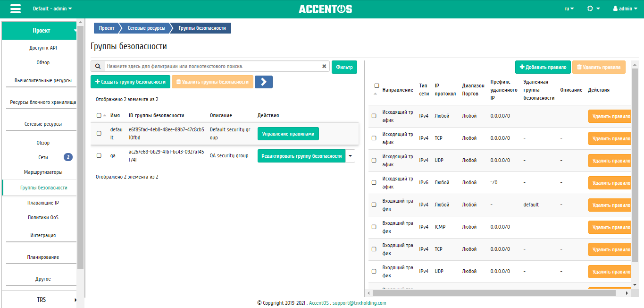Image resolution: width=644 pixels, height=308 pixels.
Task: Open the admin user profile menu
Action: click(625, 9)
